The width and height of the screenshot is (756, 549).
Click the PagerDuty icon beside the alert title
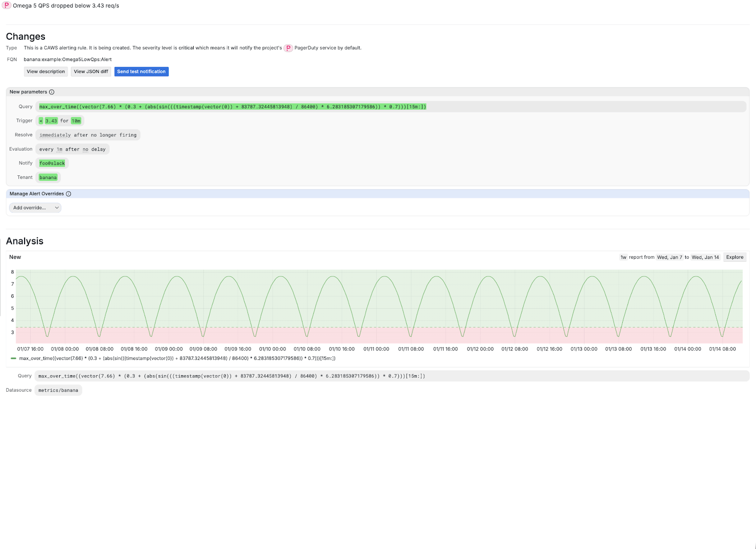point(7,6)
